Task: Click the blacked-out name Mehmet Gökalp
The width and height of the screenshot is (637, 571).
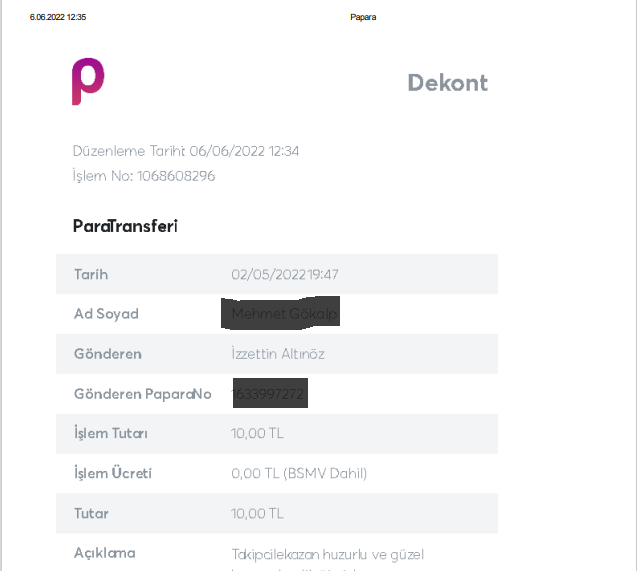Action: pyautogui.click(x=280, y=313)
